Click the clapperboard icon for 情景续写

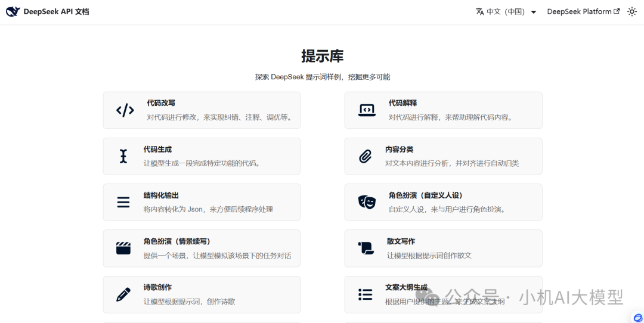(x=123, y=248)
